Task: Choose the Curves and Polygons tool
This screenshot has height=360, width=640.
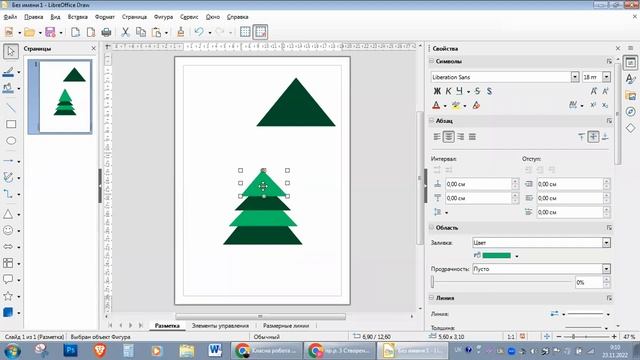Action: [x=8, y=178]
